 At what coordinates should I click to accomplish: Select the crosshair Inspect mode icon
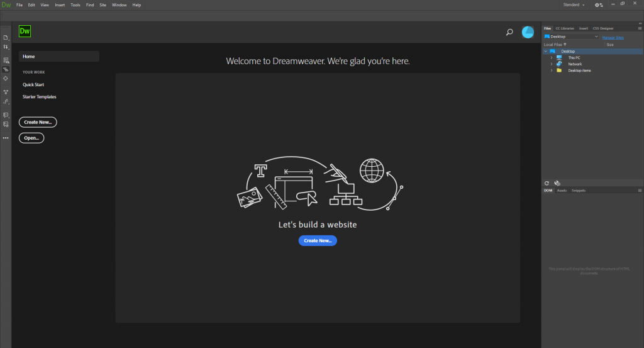tap(6, 79)
